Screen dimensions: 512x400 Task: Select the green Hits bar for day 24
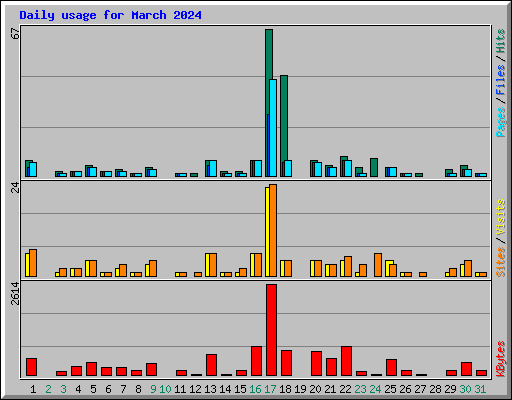tap(374, 167)
